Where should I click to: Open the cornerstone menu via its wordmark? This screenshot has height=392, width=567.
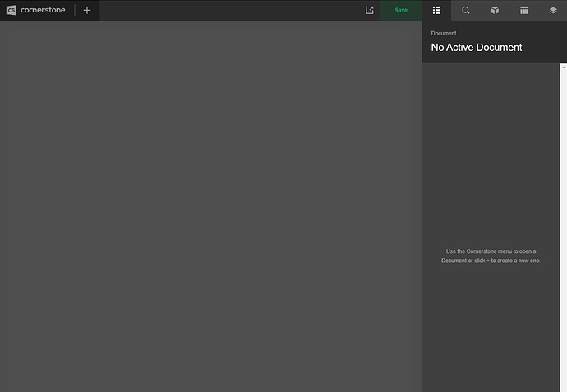coord(43,10)
